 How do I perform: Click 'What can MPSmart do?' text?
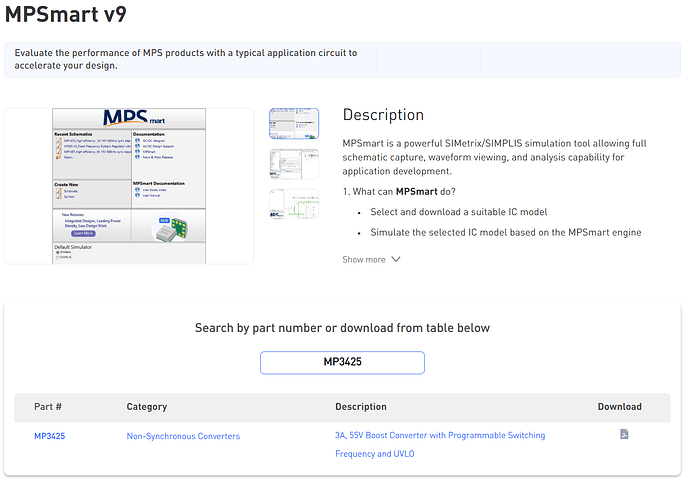coord(399,191)
